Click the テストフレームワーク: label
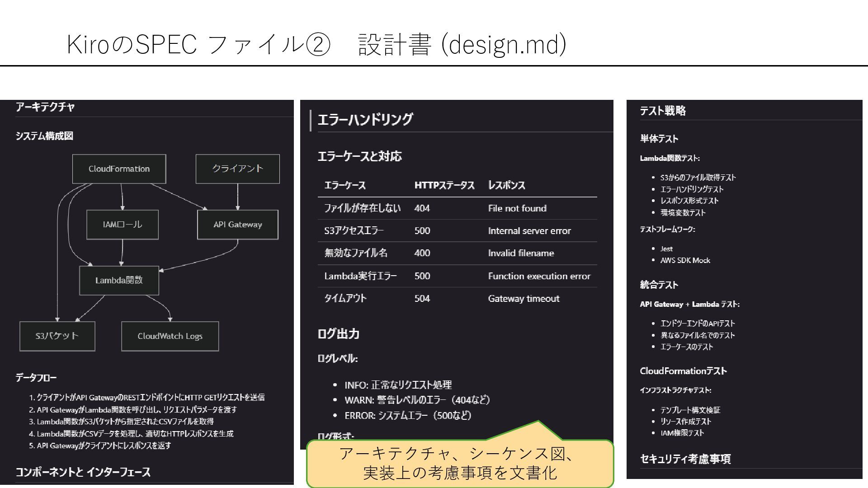 tap(667, 229)
